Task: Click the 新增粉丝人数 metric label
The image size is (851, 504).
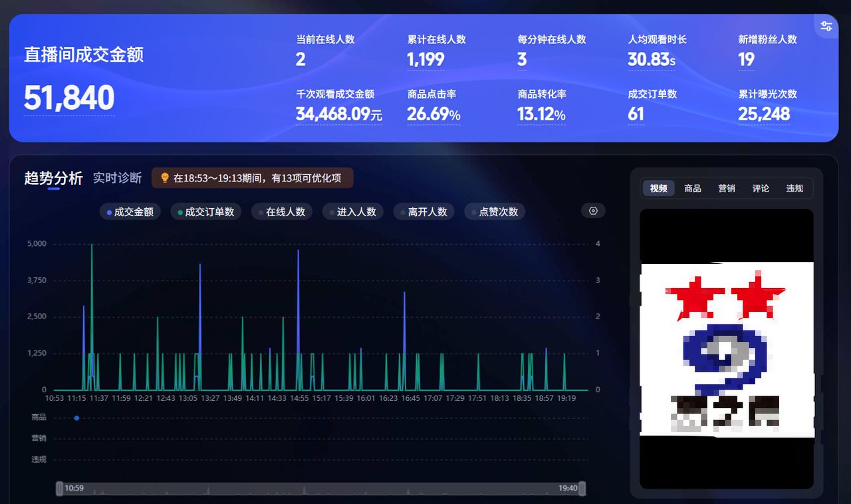Action: point(767,39)
